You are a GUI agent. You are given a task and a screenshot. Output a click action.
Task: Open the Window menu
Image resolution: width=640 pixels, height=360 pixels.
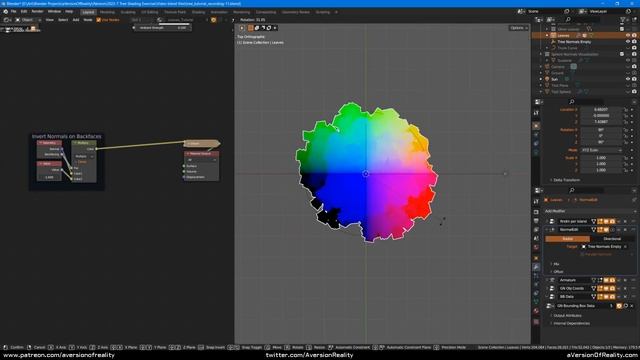click(54, 12)
